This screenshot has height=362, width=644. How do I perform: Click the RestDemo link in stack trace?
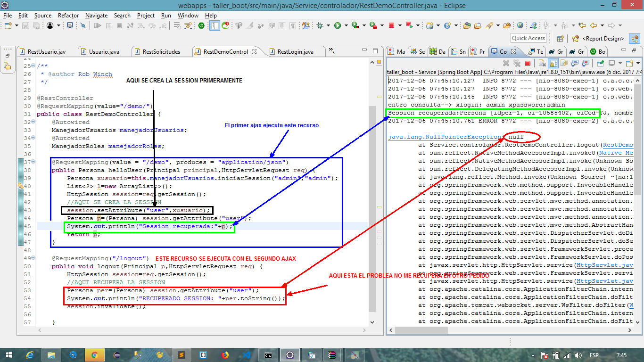[618, 145]
